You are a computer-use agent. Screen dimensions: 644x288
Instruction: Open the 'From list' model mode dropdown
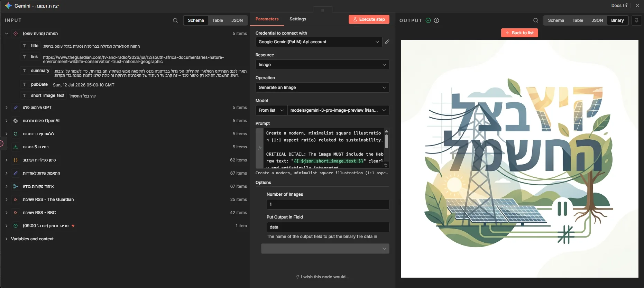point(272,110)
